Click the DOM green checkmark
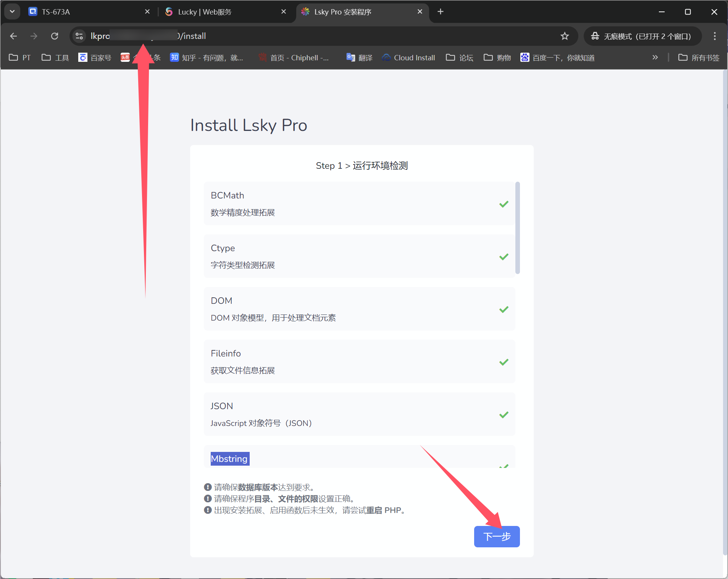Screen dimensions: 728x579 pos(504,309)
